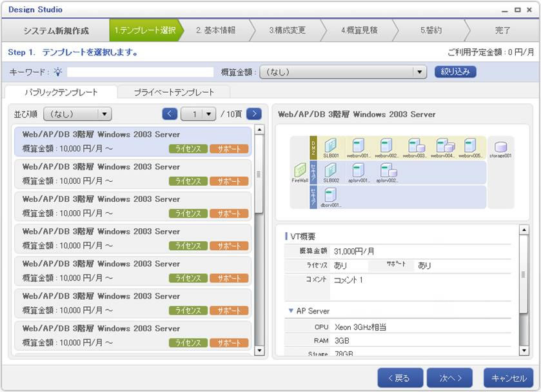
Task: Click the websrv003 server icon
Action: click(415, 146)
